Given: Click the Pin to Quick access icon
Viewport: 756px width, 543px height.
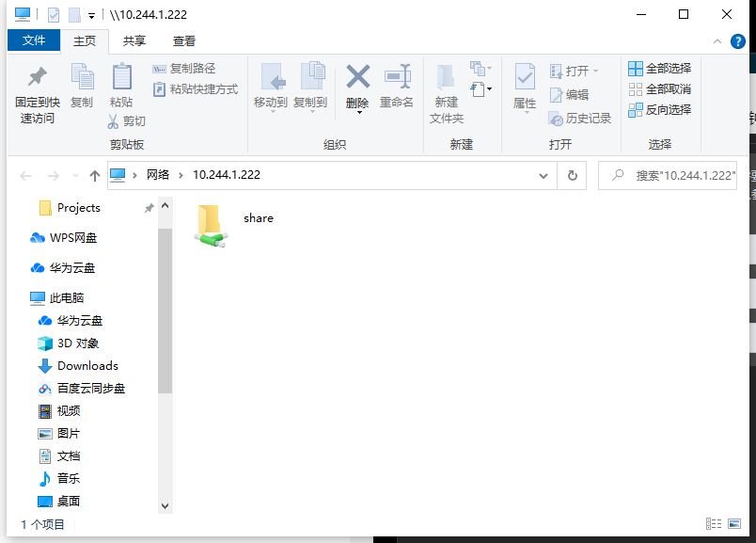Looking at the screenshot, I should (37, 77).
